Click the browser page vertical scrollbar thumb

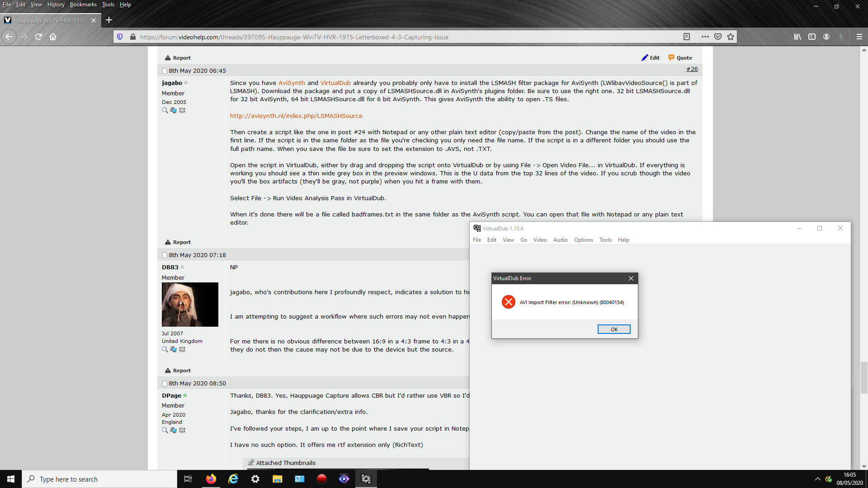point(864,377)
